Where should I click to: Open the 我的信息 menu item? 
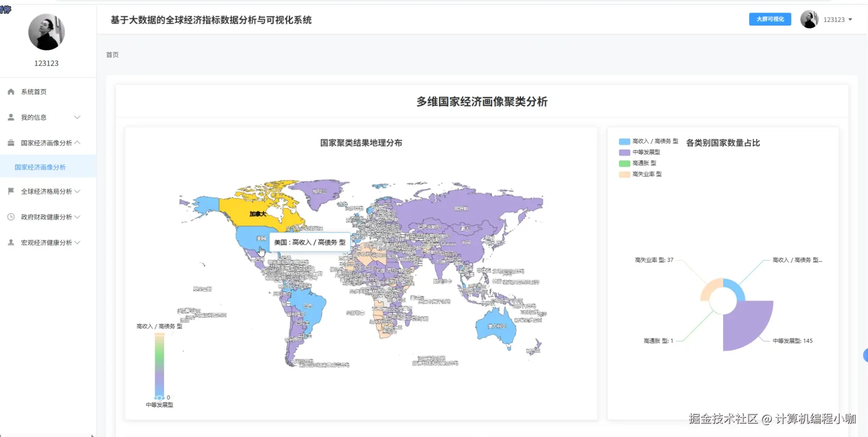48,117
